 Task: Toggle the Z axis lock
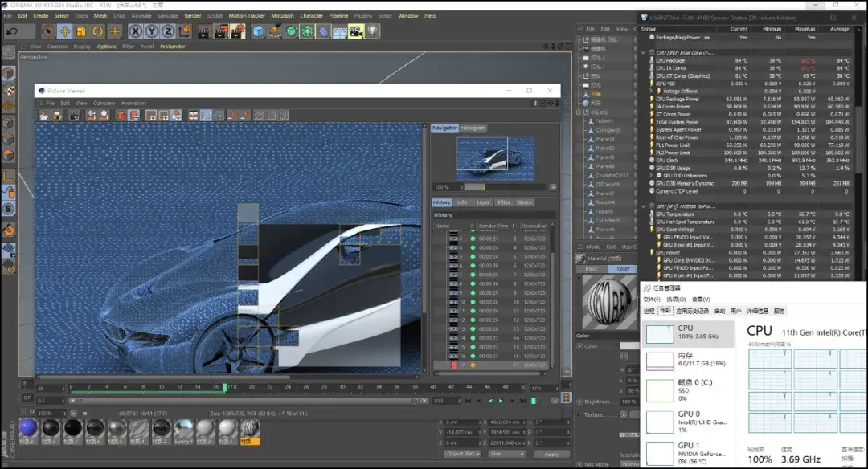tap(168, 31)
